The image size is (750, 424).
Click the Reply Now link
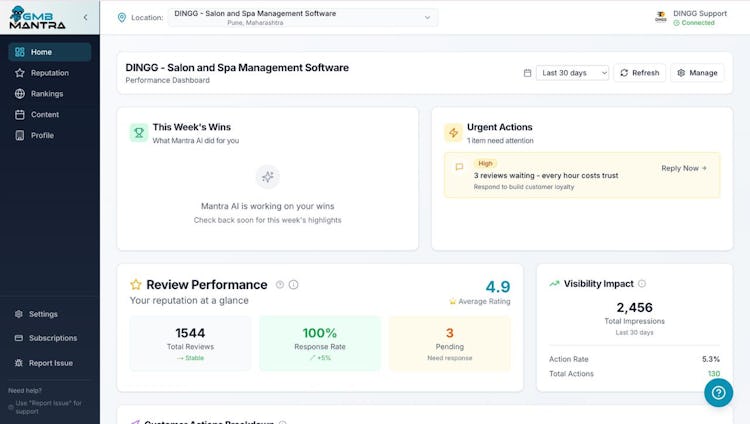click(x=684, y=168)
